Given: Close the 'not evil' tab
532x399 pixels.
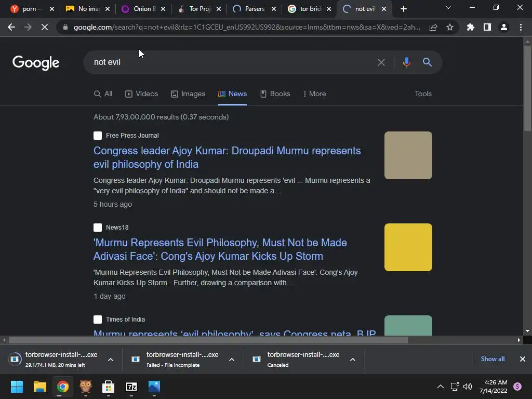Looking at the screenshot, I should tap(384, 9).
